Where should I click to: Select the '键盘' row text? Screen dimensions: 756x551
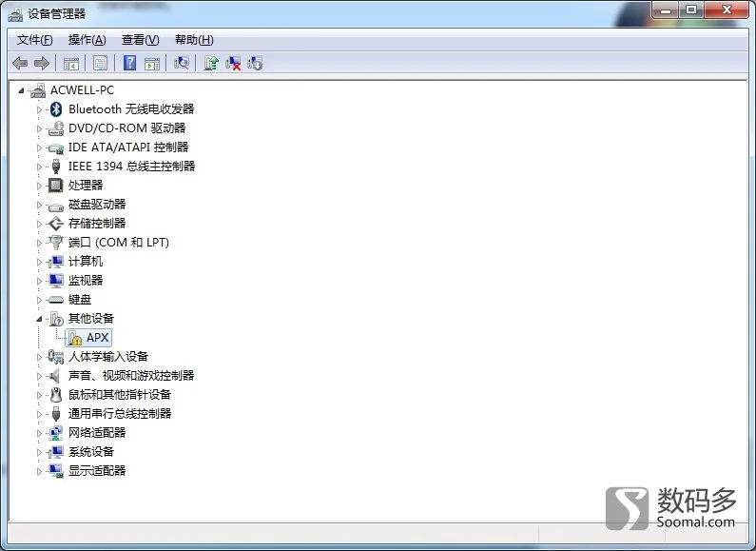point(80,300)
